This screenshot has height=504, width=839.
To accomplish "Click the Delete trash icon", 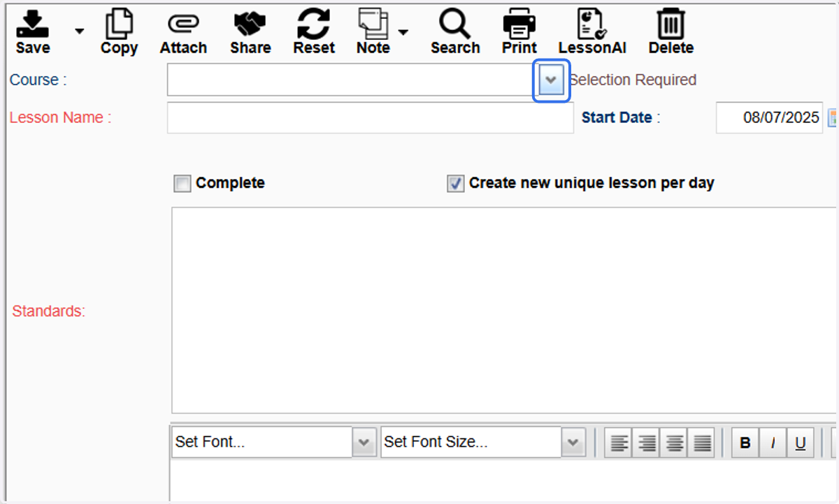I will click(x=671, y=31).
